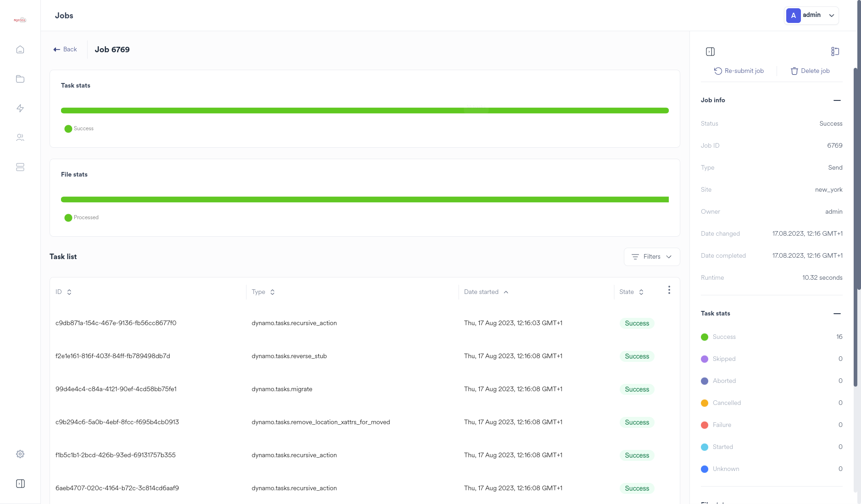The height and width of the screenshot is (504, 861).
Task: Collapse the right details panel
Action: [x=710, y=51]
